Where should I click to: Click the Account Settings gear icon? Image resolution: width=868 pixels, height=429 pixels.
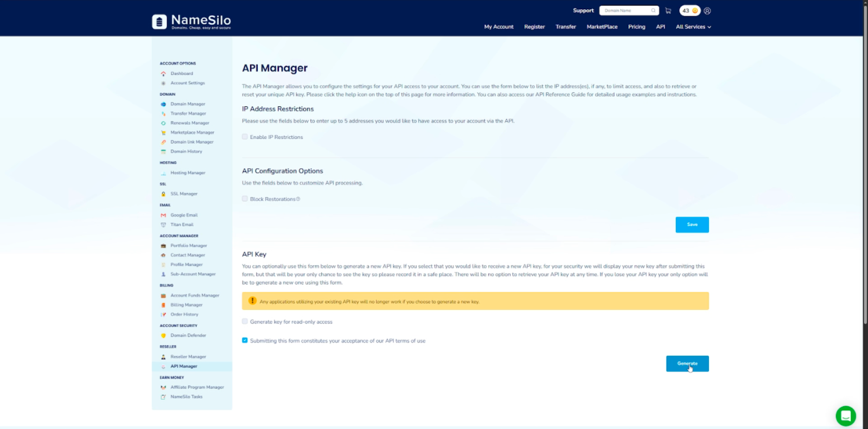(163, 83)
